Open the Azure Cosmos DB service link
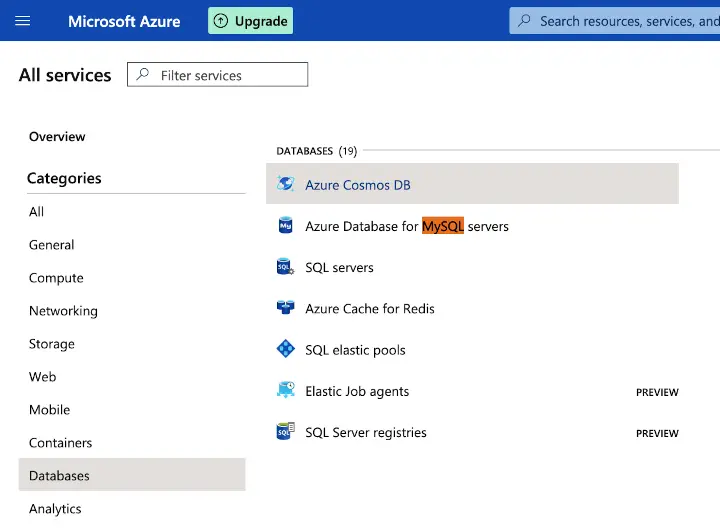This screenshot has width=720, height=532. (358, 185)
